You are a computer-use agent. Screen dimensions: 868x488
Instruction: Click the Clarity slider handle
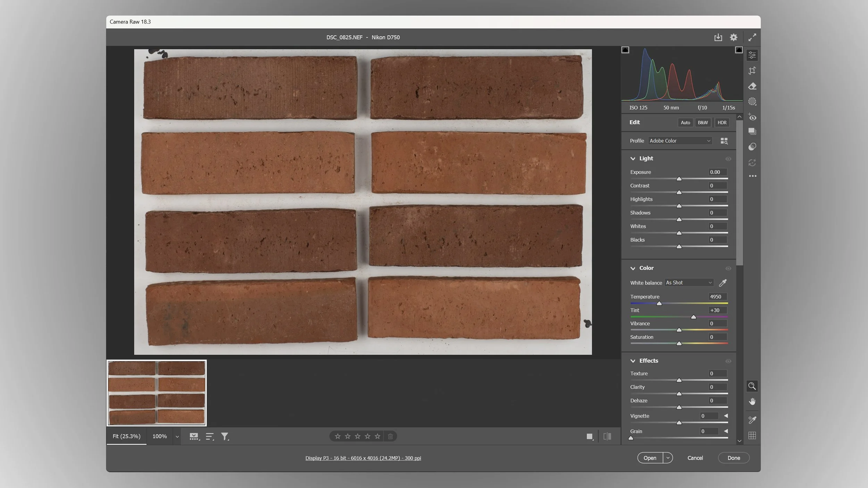[x=679, y=394]
